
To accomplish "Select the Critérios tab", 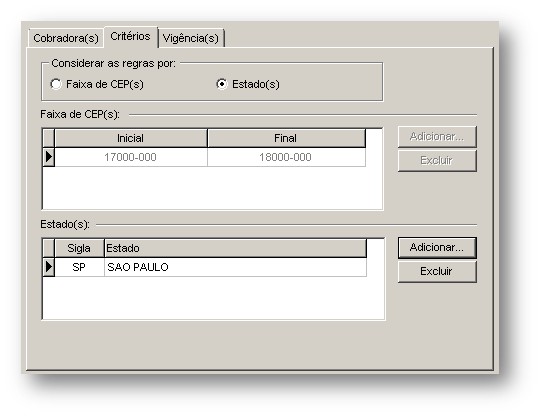I will [130, 37].
